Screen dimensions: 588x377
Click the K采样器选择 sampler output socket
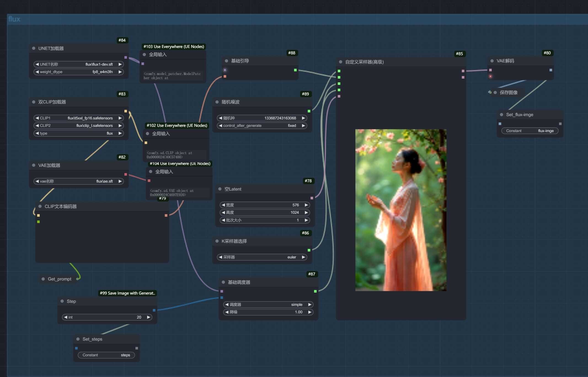(x=309, y=250)
